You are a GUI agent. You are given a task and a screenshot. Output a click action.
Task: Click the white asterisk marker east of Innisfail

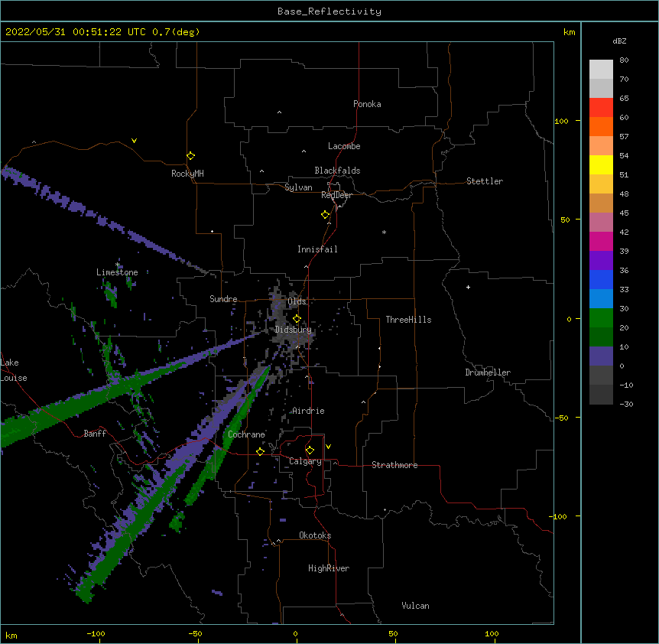[384, 232]
